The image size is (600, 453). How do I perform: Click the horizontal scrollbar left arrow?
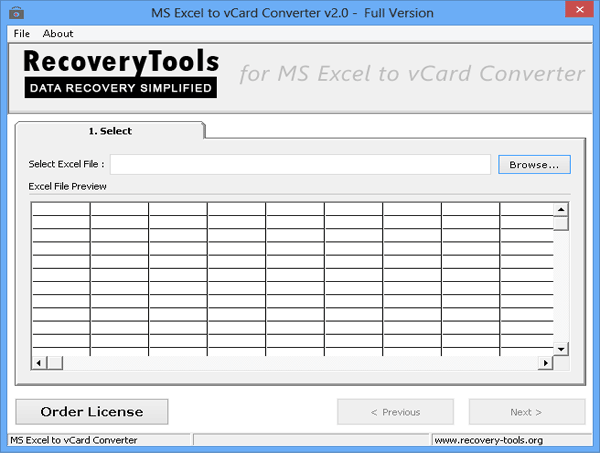[38, 362]
